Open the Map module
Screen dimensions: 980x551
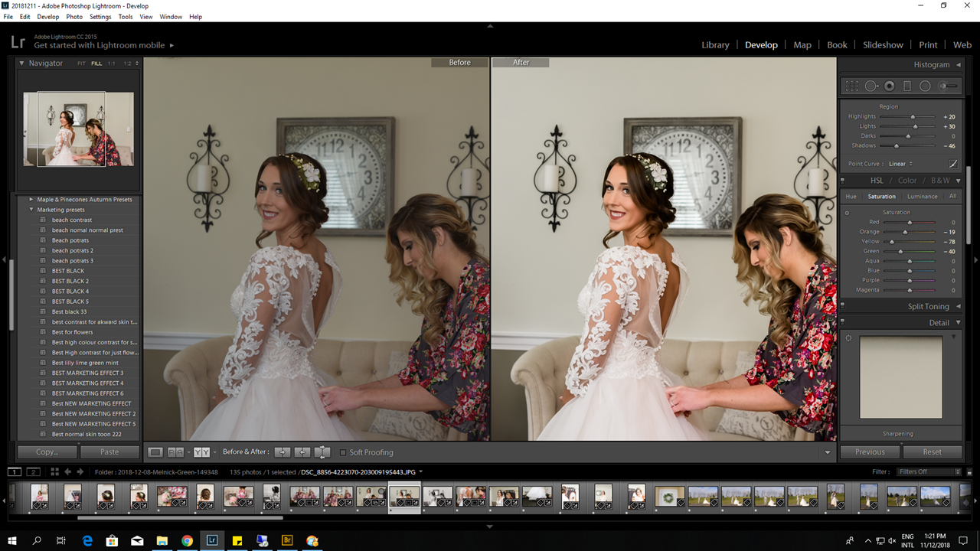pos(802,45)
